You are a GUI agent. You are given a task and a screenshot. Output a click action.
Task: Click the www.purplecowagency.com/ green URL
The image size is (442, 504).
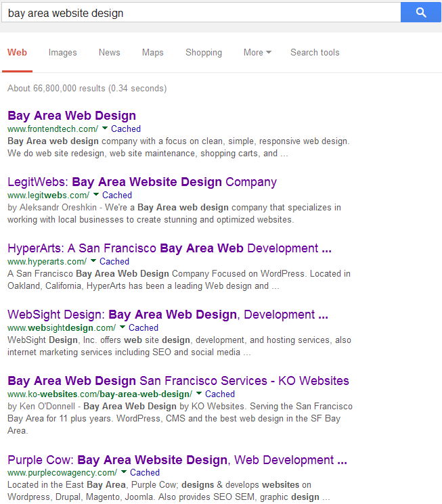[x=62, y=472]
